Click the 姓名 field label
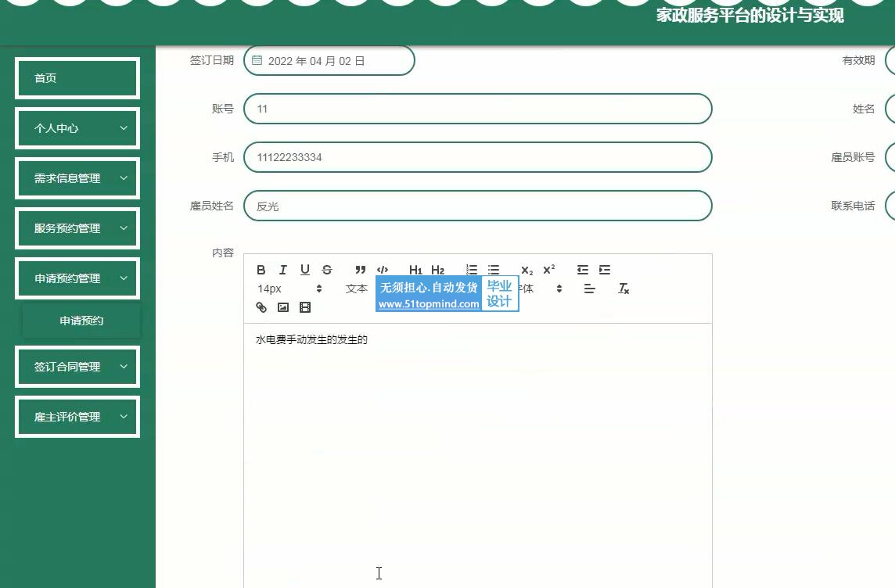Image resolution: width=895 pixels, height=588 pixels. pyautogui.click(x=864, y=109)
